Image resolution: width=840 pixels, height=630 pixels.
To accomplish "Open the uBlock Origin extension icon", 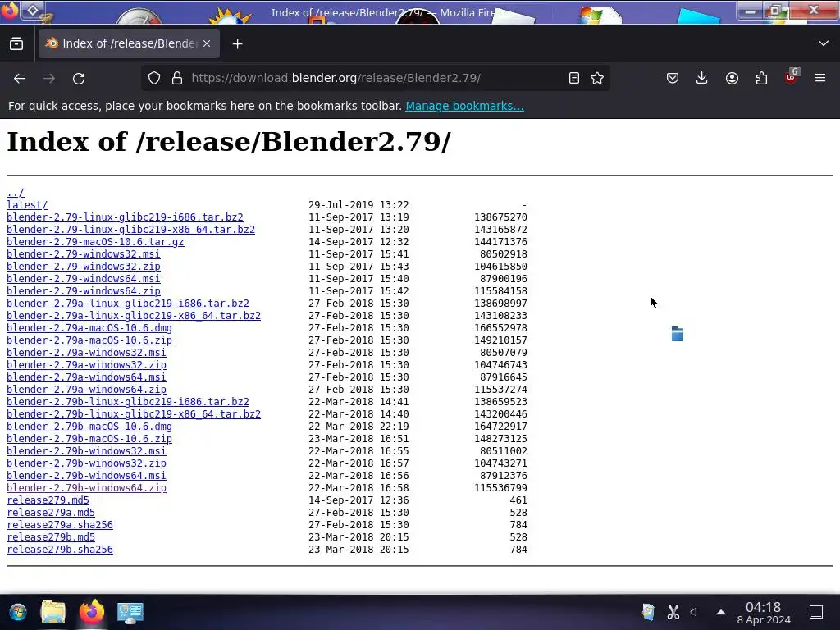I will (x=792, y=77).
